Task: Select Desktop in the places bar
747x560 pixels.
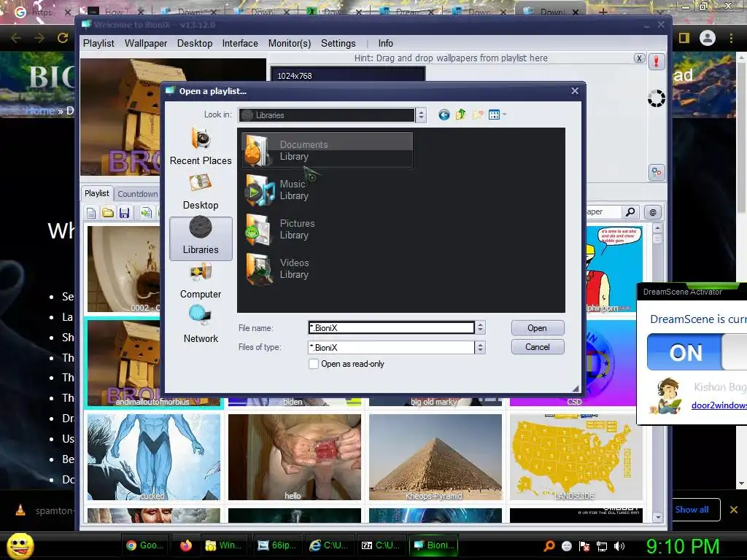Action: coord(201,192)
